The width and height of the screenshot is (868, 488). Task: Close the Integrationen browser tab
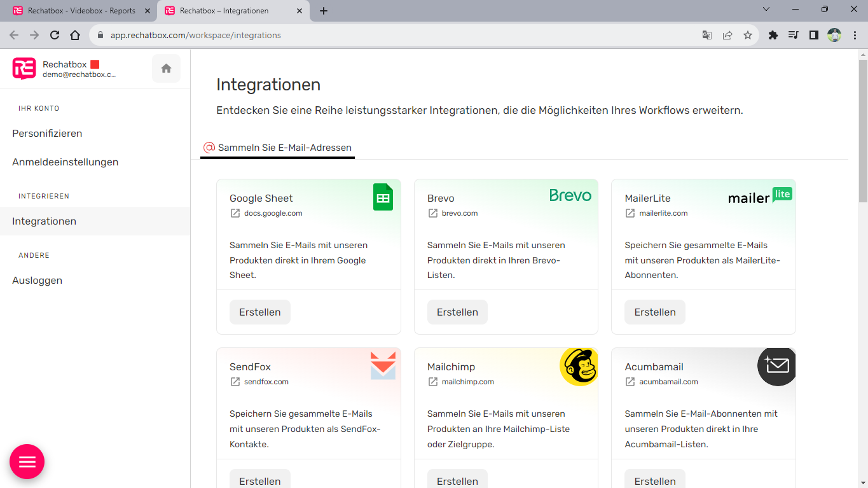pyautogui.click(x=299, y=11)
